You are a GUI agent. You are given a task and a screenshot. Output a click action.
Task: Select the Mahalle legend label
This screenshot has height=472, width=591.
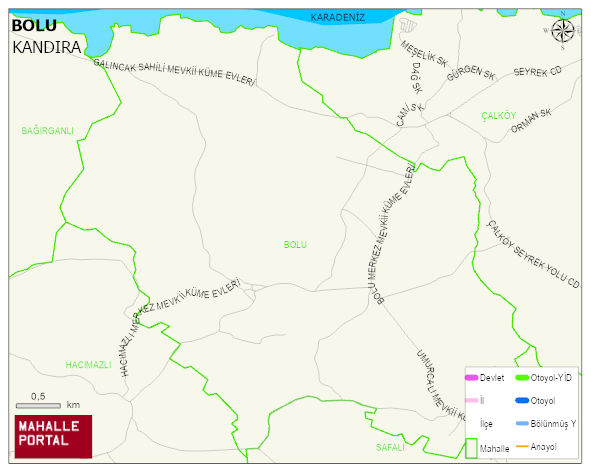click(x=495, y=449)
